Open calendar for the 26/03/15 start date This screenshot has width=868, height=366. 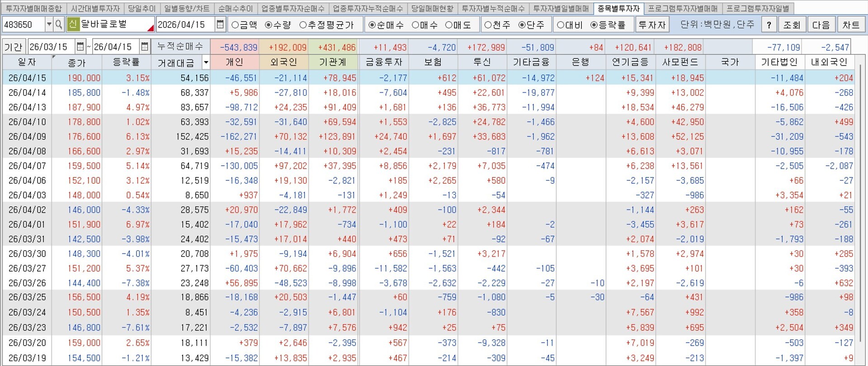pyautogui.click(x=80, y=47)
